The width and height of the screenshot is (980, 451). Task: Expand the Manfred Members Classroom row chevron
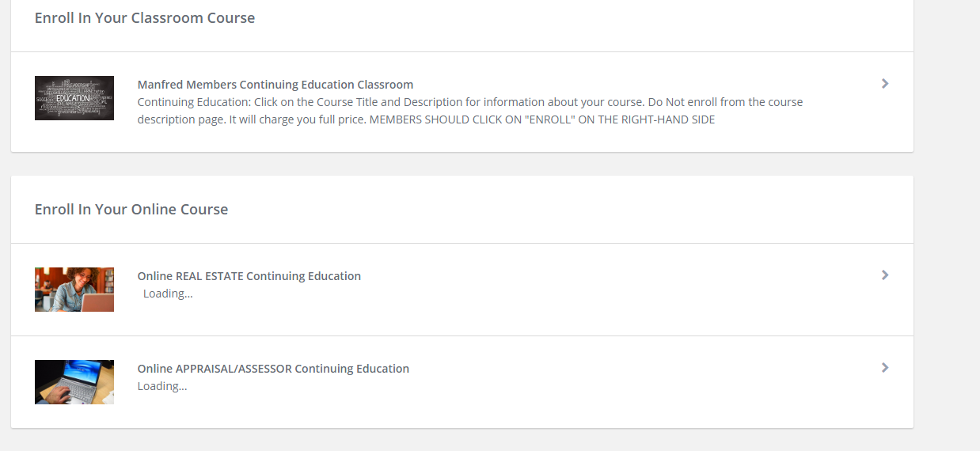click(x=885, y=83)
